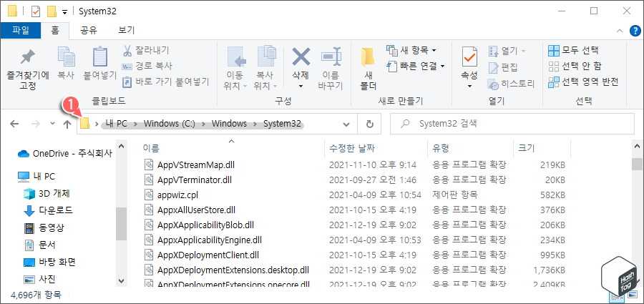The width and height of the screenshot is (644, 304).
Task: Open 바탕 화면 in sidebar
Action: (x=49, y=262)
